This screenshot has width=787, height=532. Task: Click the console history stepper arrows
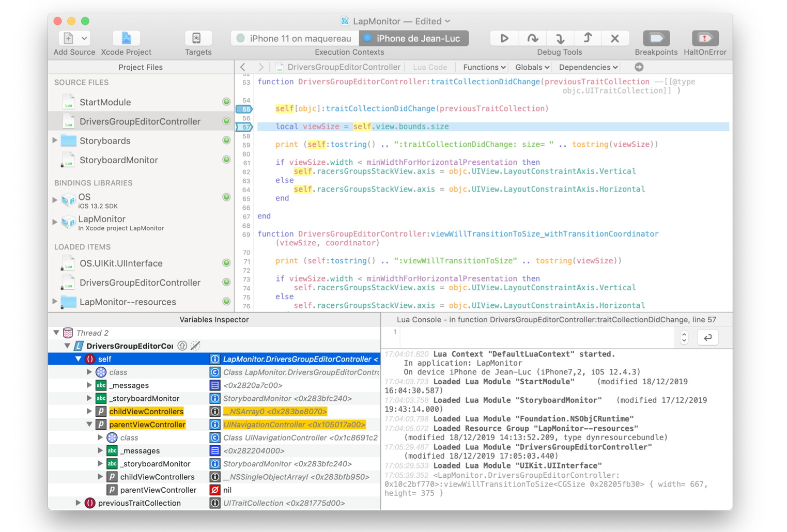[684, 337]
